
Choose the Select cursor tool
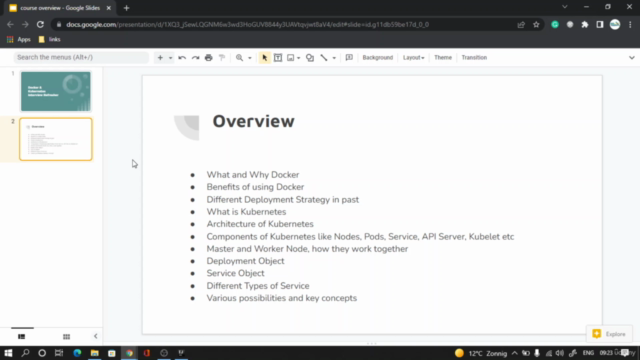[264, 58]
